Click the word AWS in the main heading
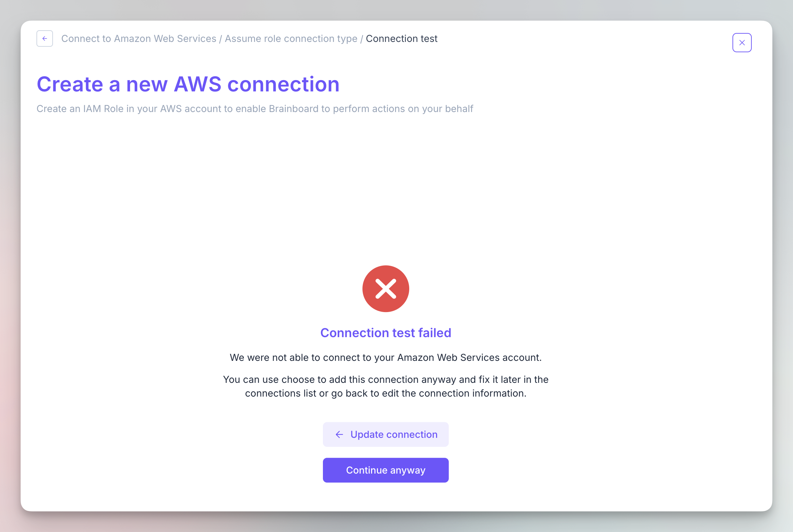Image resolution: width=793 pixels, height=532 pixels. coord(197,84)
